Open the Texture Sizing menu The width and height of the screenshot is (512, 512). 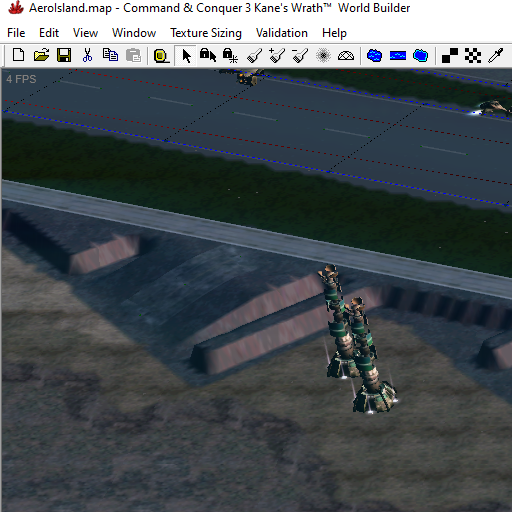pos(206,33)
